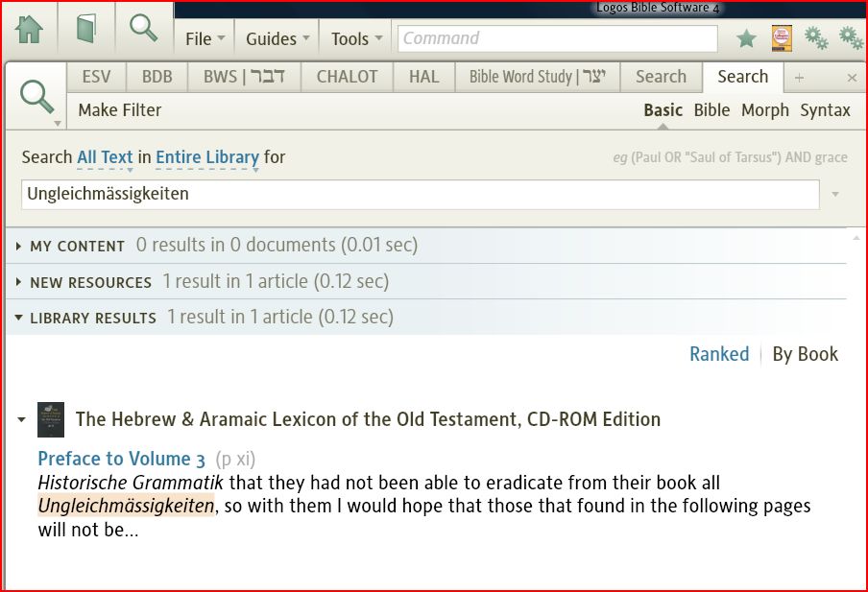
Task: Switch to the BWS דבר tab
Action: [x=244, y=77]
